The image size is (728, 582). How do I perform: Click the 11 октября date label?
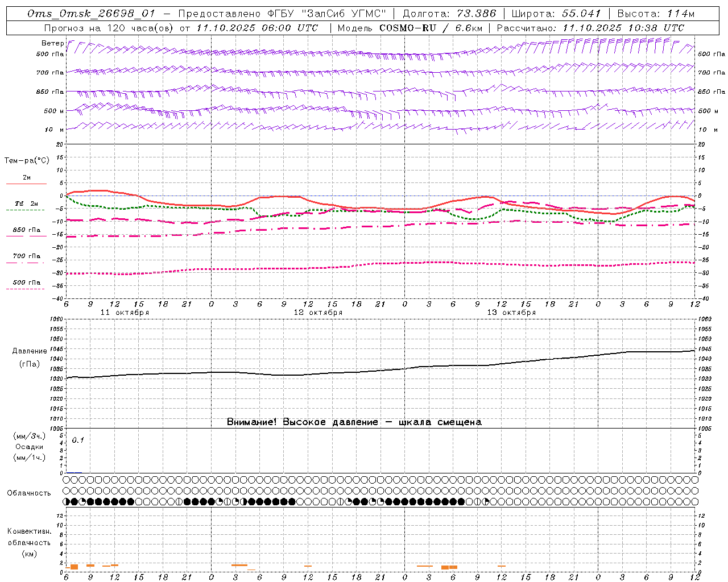click(125, 313)
